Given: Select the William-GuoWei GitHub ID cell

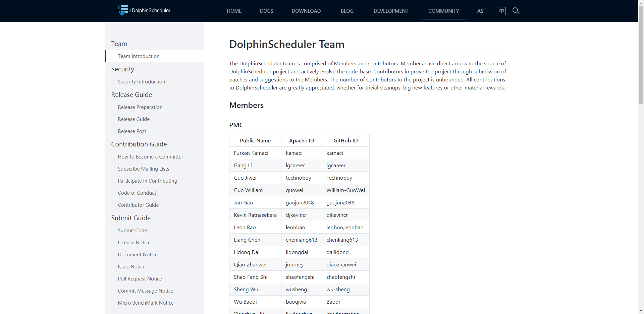Looking at the screenshot, I should click(x=345, y=190).
